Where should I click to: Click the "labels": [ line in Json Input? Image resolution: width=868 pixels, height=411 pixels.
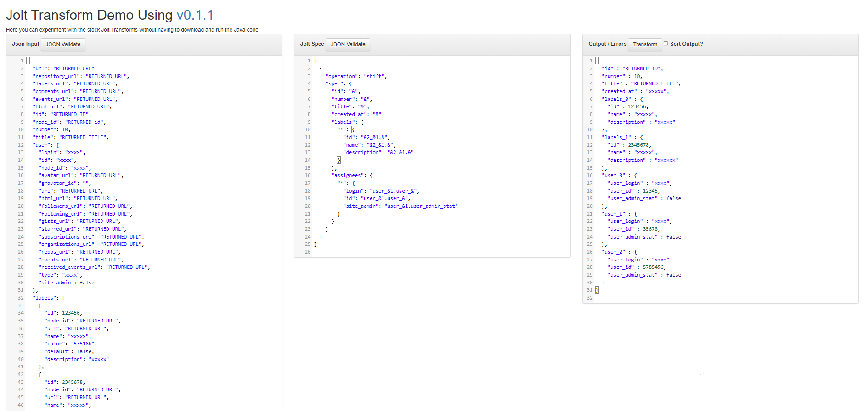point(49,298)
